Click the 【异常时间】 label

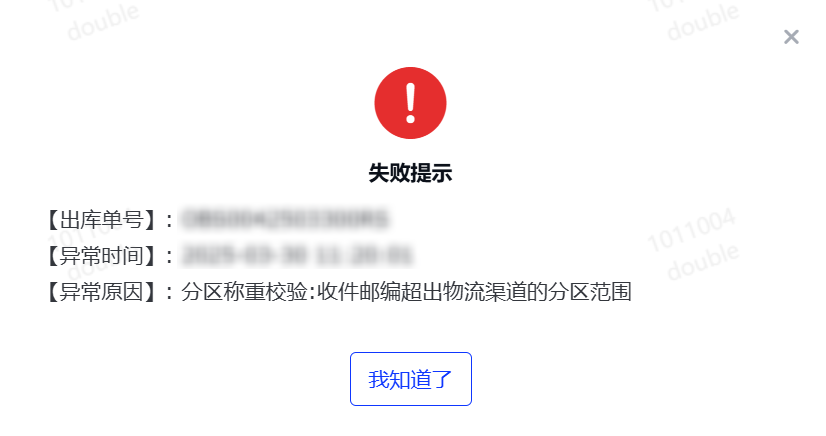(x=102, y=255)
